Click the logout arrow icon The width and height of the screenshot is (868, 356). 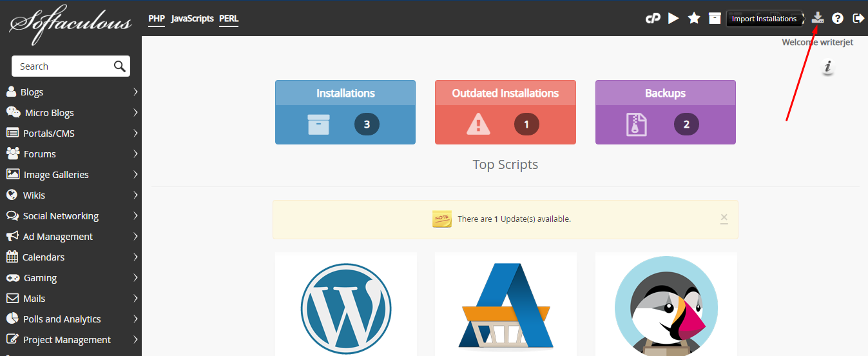[x=858, y=18]
